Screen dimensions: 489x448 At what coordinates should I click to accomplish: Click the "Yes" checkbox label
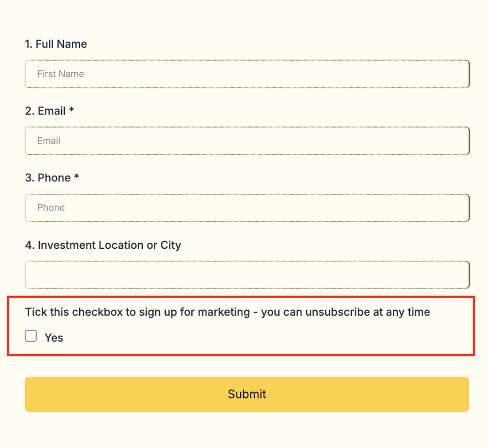(x=54, y=337)
